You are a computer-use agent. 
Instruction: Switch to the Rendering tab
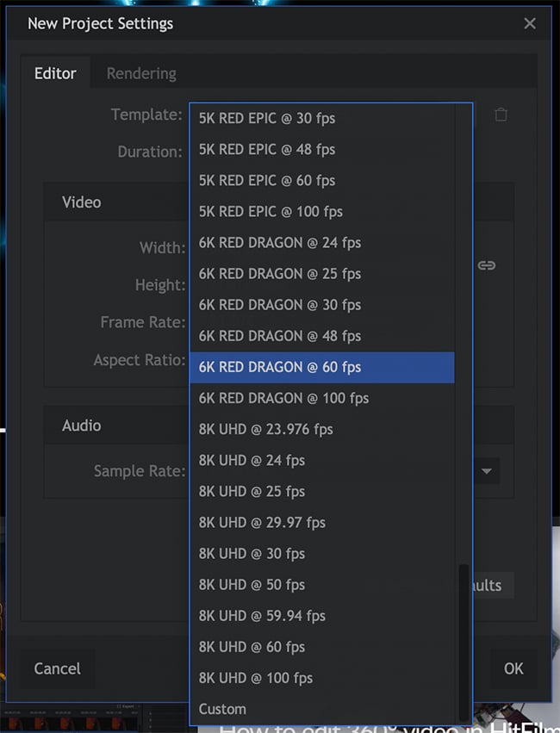(x=141, y=73)
